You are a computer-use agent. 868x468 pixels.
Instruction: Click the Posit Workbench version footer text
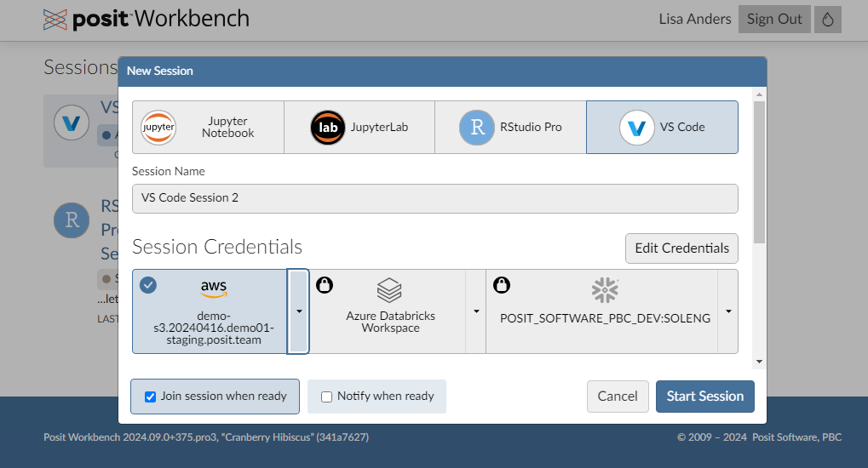pyautogui.click(x=206, y=437)
